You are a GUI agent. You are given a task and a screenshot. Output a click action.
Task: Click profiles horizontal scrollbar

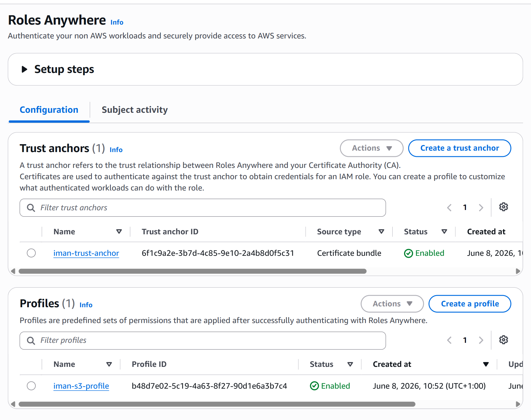tap(217, 404)
